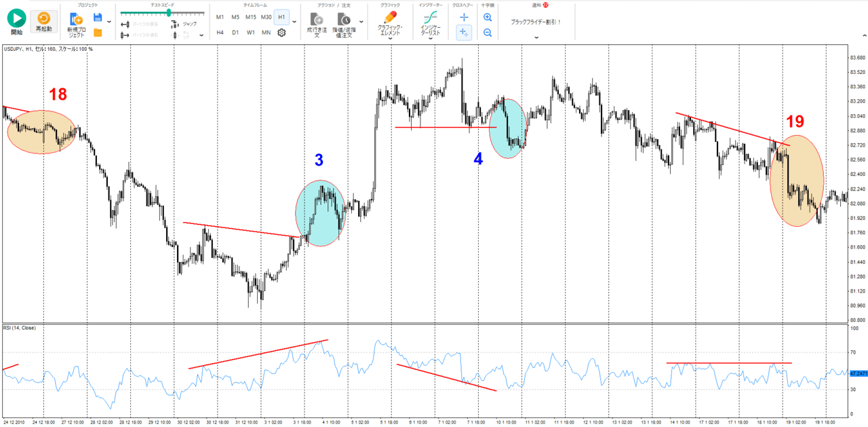Expand the notification panel chevron
This screenshot has height=427, width=868.
coord(536,38)
